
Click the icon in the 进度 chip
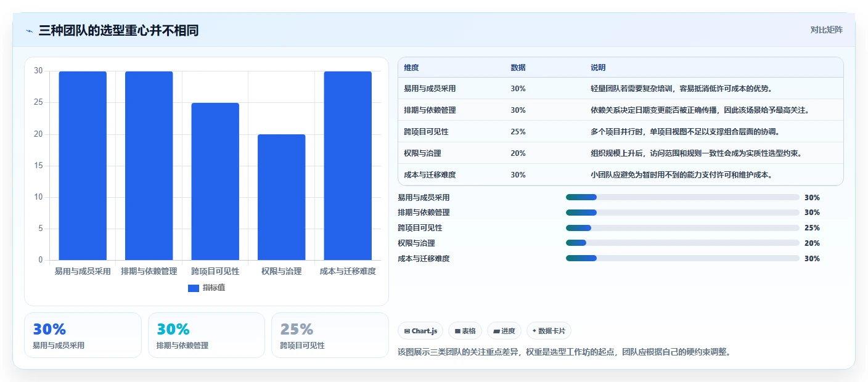pyautogui.click(x=496, y=331)
